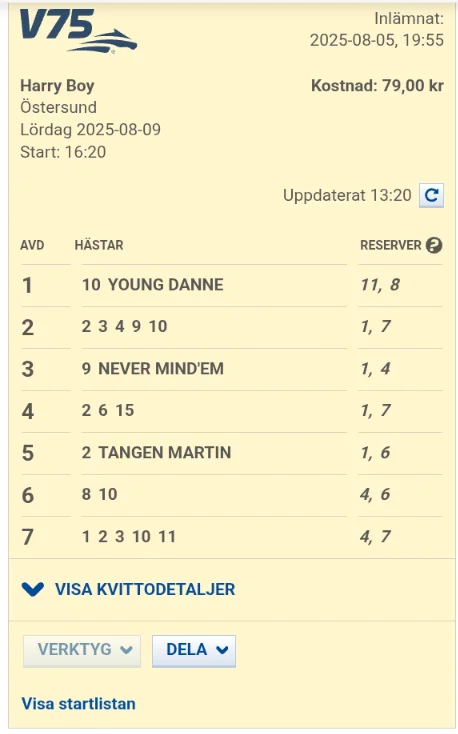Open the Verktyg dropdown
This screenshot has width=458, height=734.
point(82,651)
